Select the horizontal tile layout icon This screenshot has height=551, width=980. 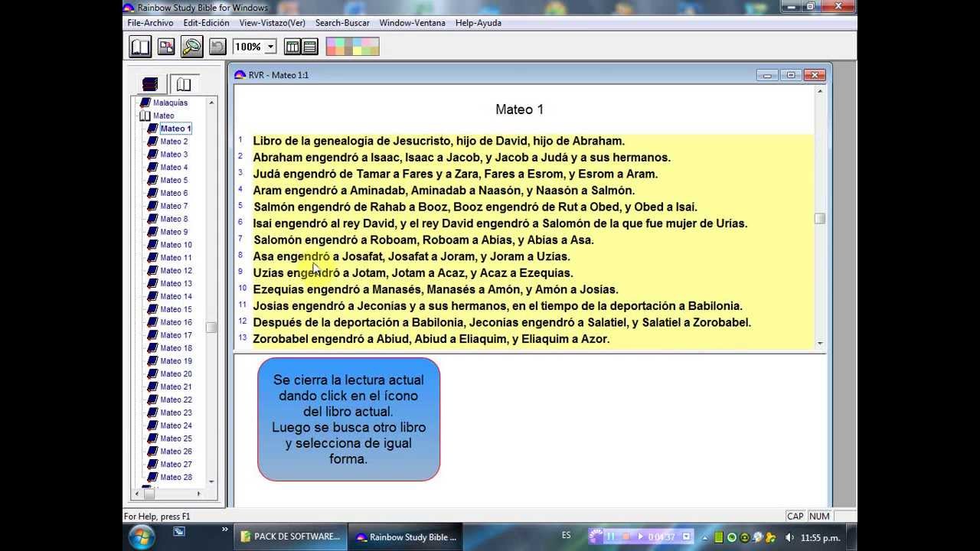tap(310, 47)
